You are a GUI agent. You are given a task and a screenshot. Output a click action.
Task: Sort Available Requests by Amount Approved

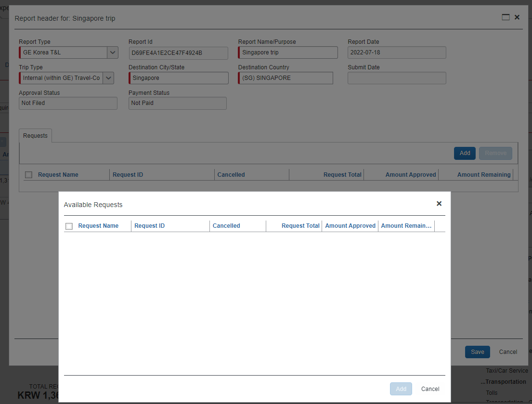[350, 226]
